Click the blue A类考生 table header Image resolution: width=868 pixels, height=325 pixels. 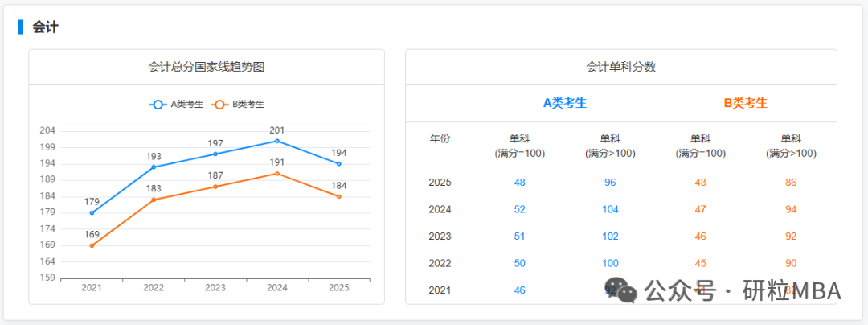tap(565, 103)
